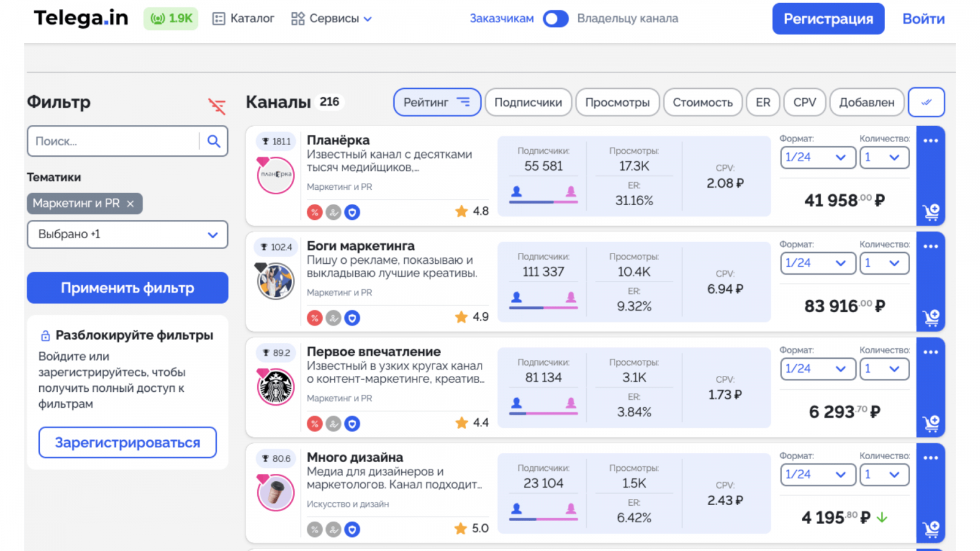Click blue shield badge on Боги маркетинга
The width and height of the screenshot is (980, 551).
pyautogui.click(x=352, y=318)
